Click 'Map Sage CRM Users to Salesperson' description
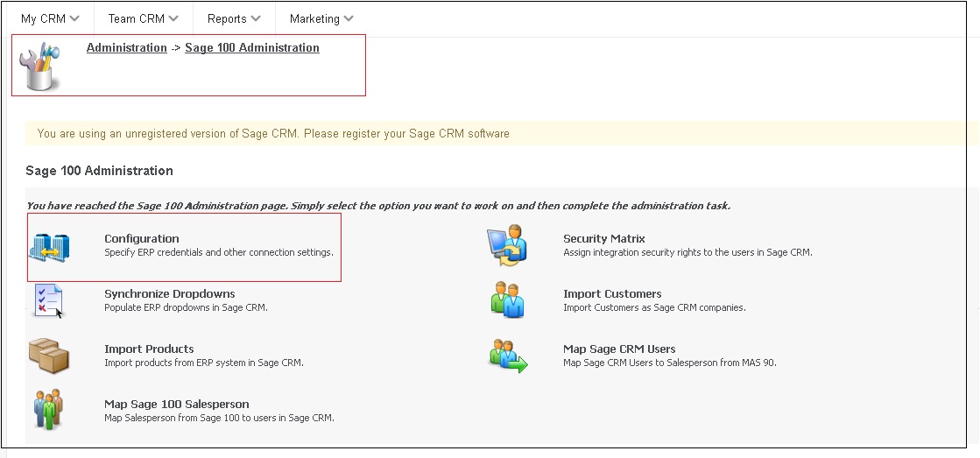 [669, 363]
